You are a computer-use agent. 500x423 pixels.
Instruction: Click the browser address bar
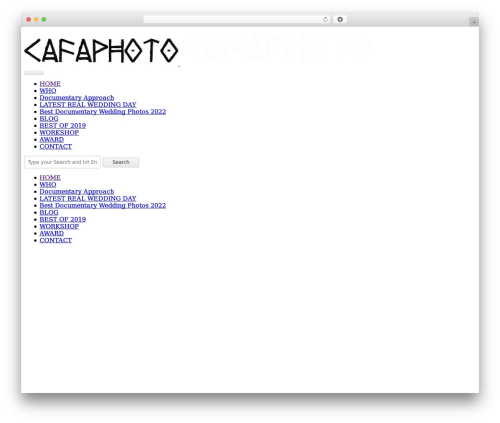coord(236,20)
